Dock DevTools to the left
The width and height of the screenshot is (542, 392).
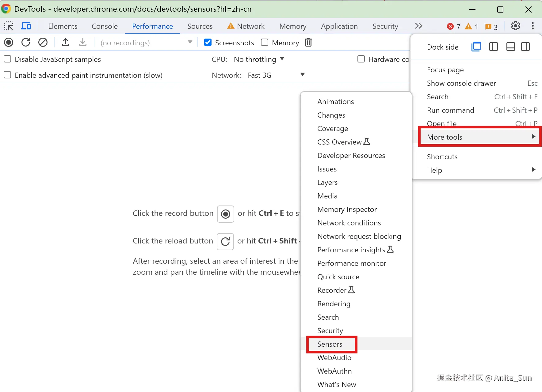click(494, 47)
